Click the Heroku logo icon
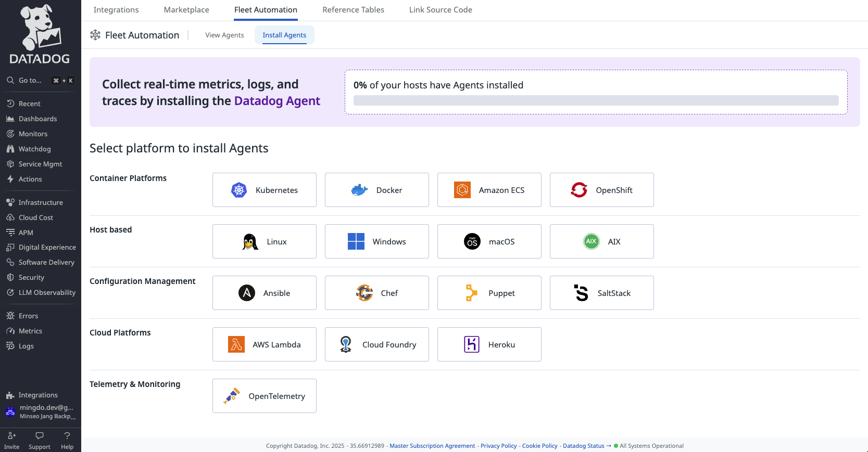 tap(472, 344)
